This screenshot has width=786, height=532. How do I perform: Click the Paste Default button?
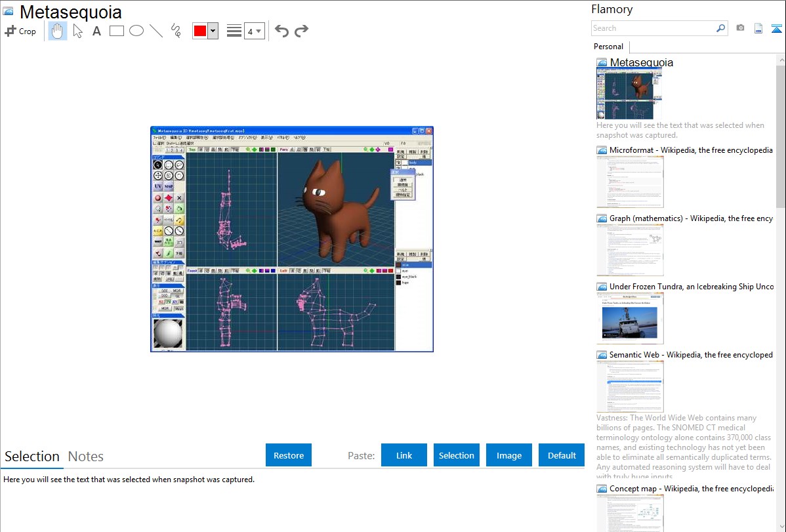562,455
